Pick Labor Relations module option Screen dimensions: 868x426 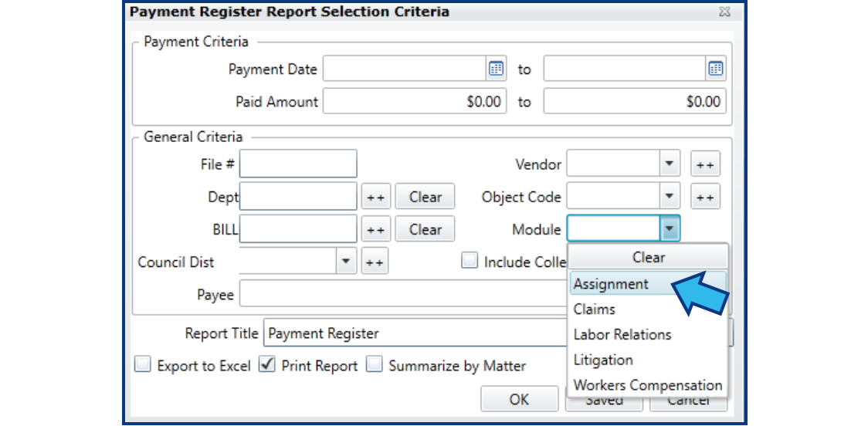[648, 335]
